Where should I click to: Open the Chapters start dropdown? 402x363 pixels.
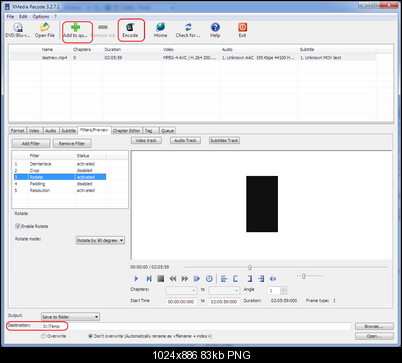point(181,290)
